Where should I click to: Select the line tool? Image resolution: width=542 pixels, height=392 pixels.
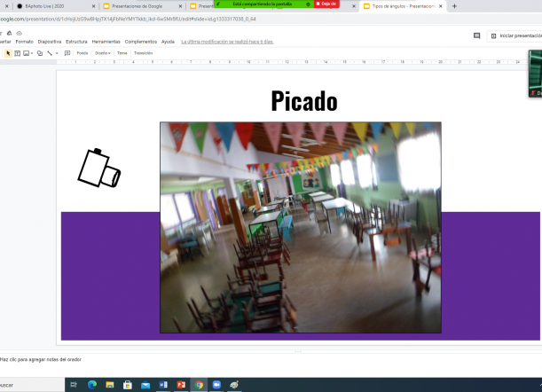(50, 53)
